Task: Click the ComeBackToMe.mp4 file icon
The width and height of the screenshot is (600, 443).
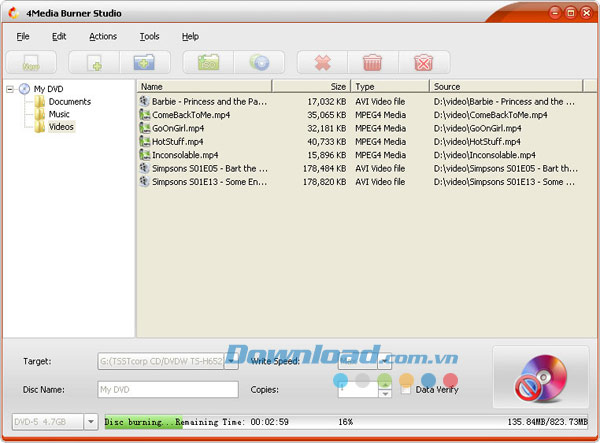Action: coord(145,115)
